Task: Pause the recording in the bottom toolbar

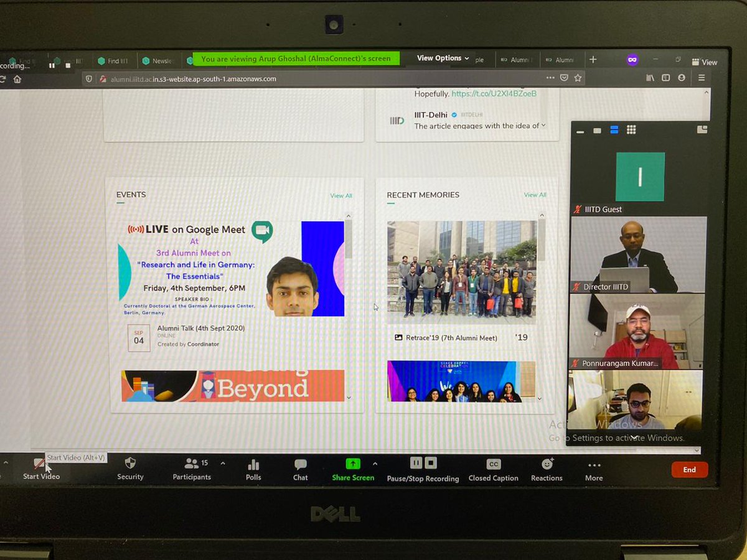Action: tap(416, 463)
